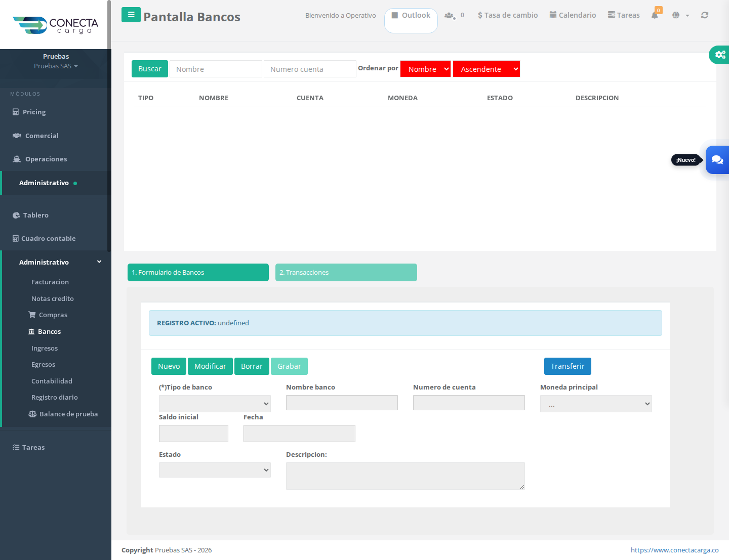The image size is (729, 560).
Task: Click the users group icon
Action: point(449,15)
